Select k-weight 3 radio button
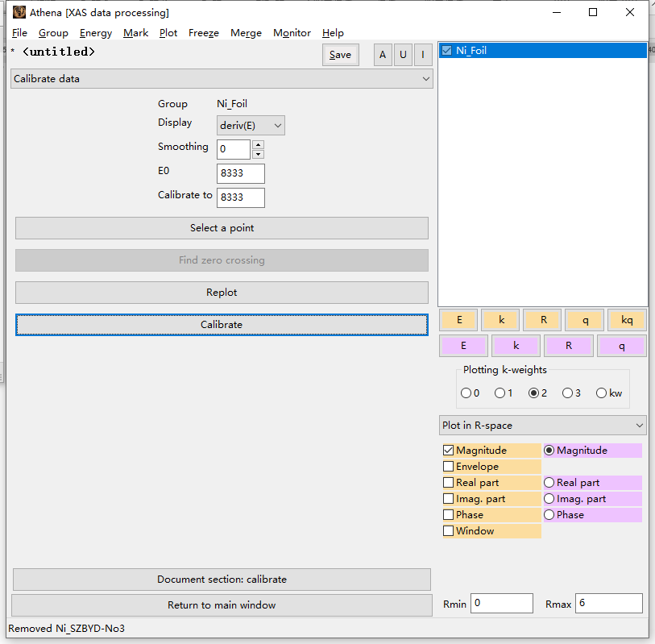Viewport: 655px width, 644px height. 567,393
